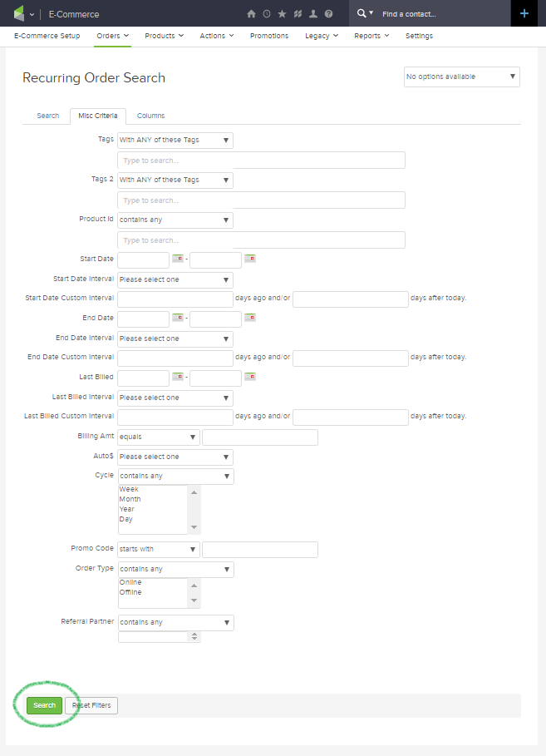Click the green Search button

click(44, 705)
